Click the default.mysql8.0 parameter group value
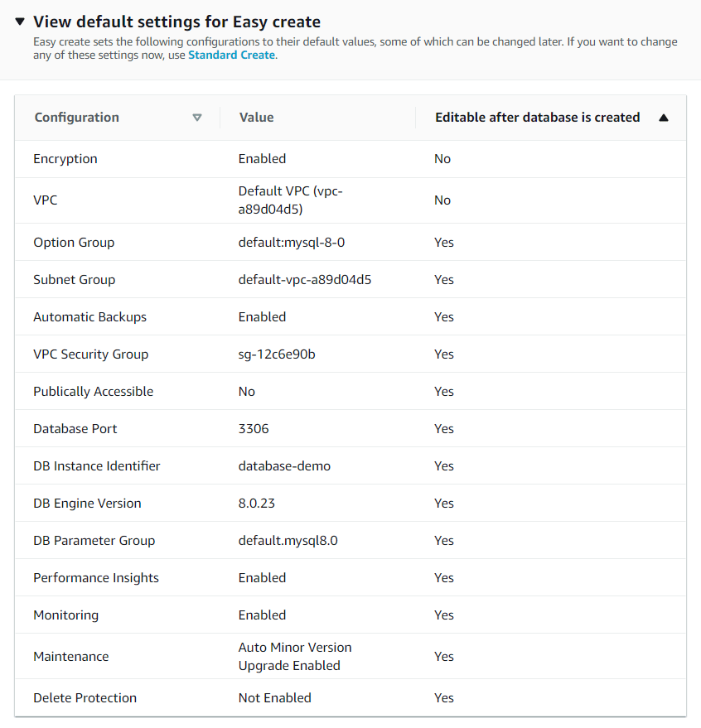The height and width of the screenshot is (728, 701). (288, 541)
